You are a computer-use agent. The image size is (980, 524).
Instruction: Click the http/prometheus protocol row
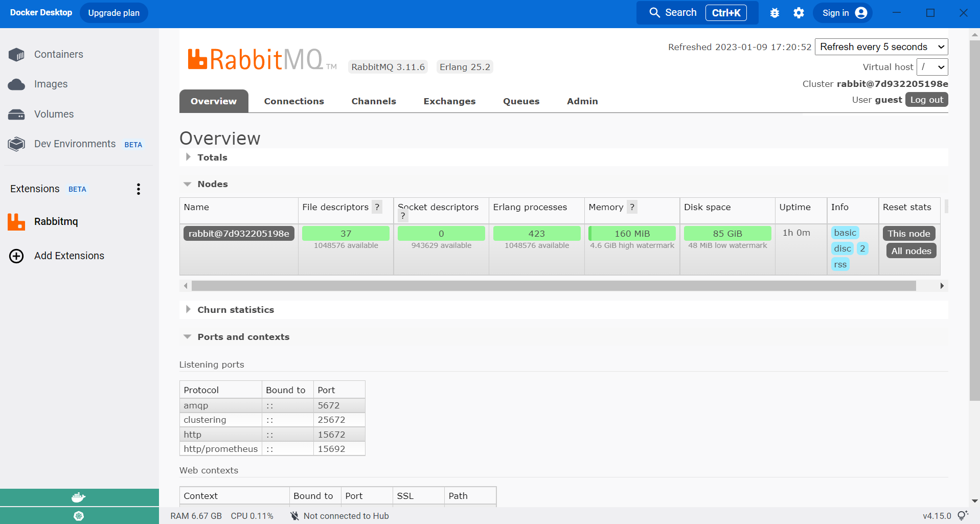272,449
